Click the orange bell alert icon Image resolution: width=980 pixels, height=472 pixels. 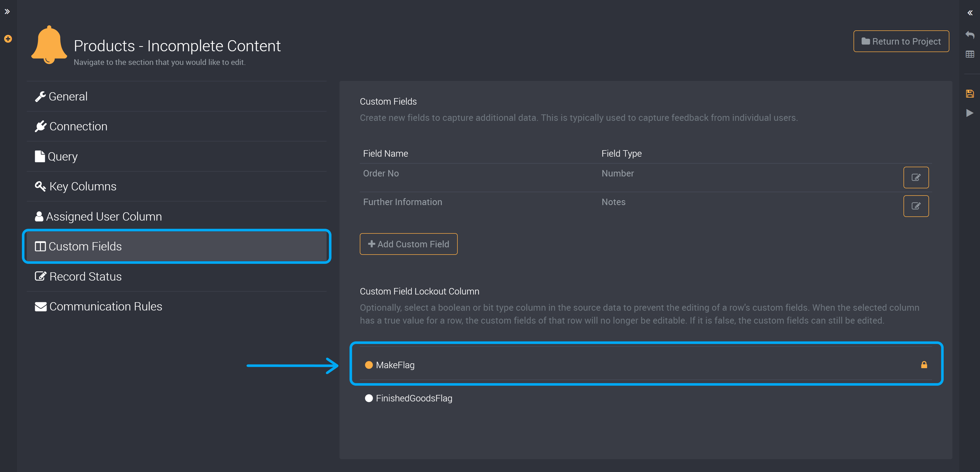pyautogui.click(x=49, y=45)
